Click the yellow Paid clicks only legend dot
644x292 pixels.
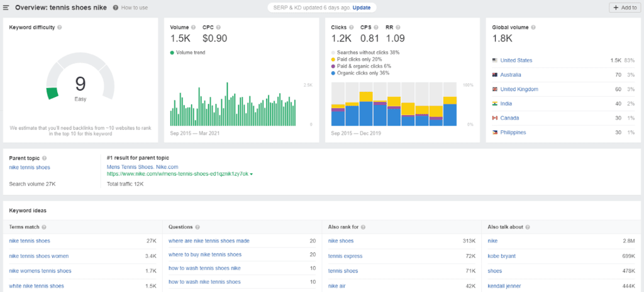click(333, 59)
